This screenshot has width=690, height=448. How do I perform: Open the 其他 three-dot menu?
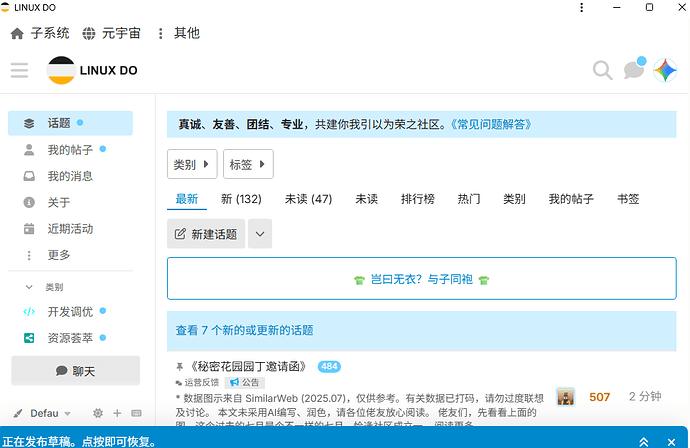click(x=161, y=33)
